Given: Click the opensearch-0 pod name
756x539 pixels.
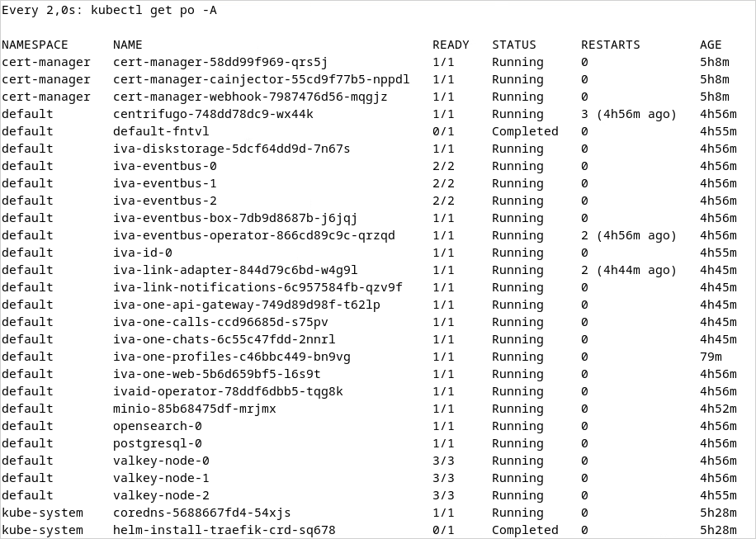Looking at the screenshot, I should click(x=157, y=426).
